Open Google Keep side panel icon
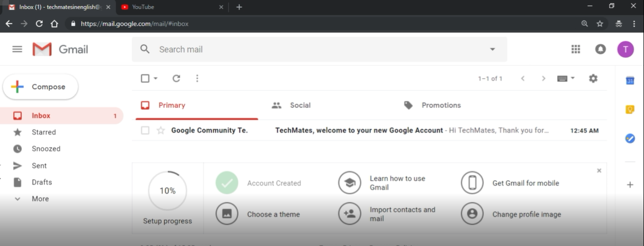Screen dimensions: 644x246 [630, 110]
